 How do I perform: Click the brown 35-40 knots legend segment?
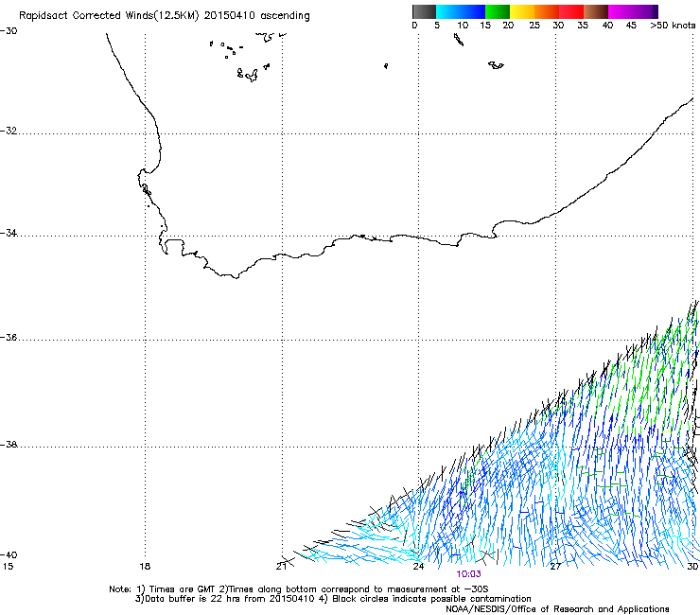coord(596,11)
